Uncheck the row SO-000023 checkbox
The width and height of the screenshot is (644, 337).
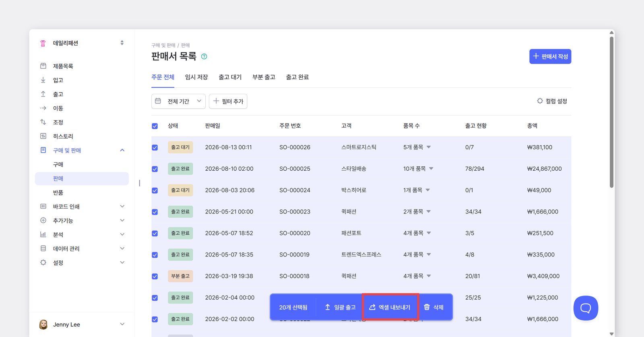point(155,212)
